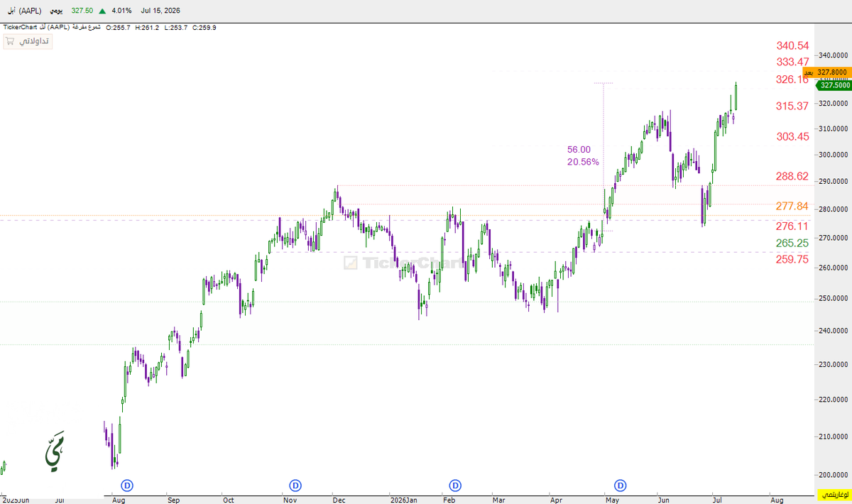Open the dividend D marker near August

click(127, 486)
